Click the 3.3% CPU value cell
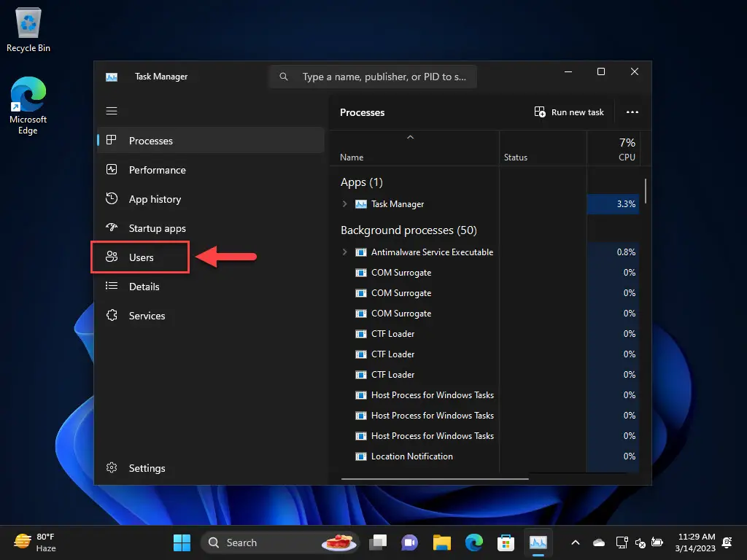 tap(613, 204)
